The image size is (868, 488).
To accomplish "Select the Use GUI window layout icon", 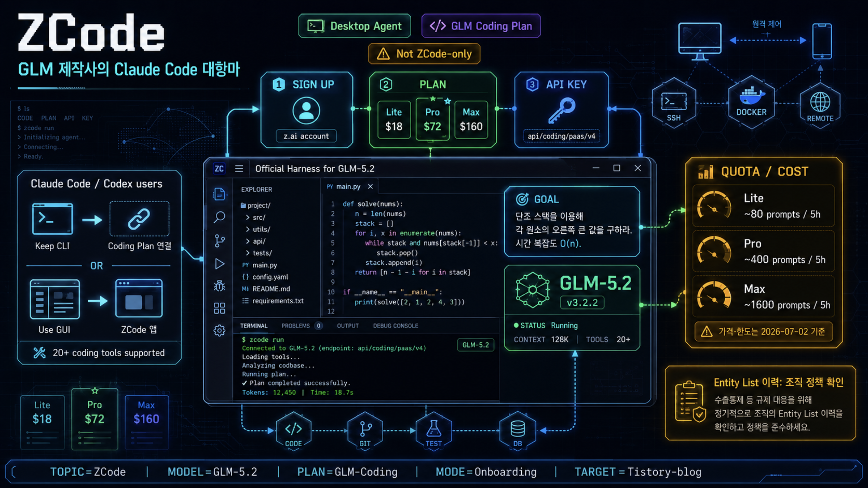I will [55, 299].
